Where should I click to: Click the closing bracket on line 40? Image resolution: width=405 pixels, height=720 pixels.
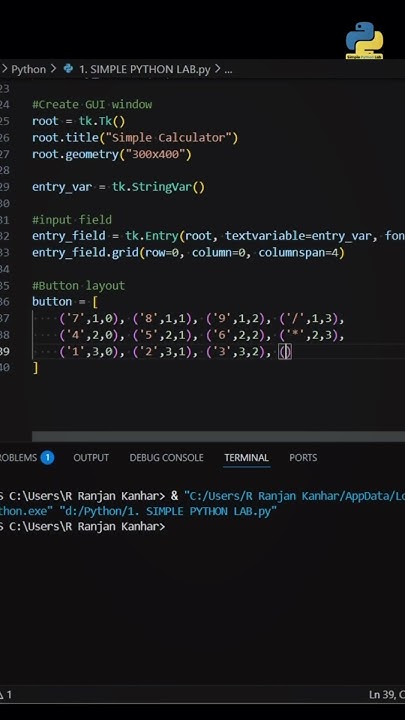(x=35, y=368)
